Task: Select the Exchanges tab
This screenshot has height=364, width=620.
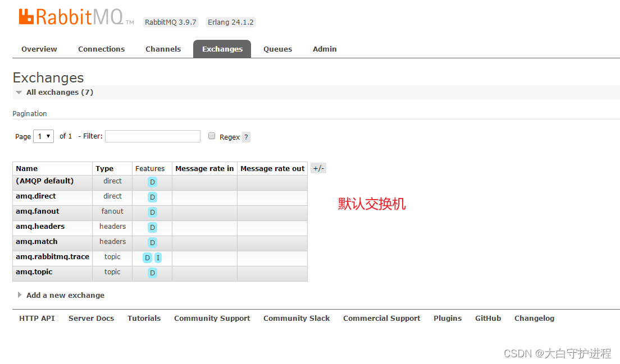Action: (x=222, y=49)
